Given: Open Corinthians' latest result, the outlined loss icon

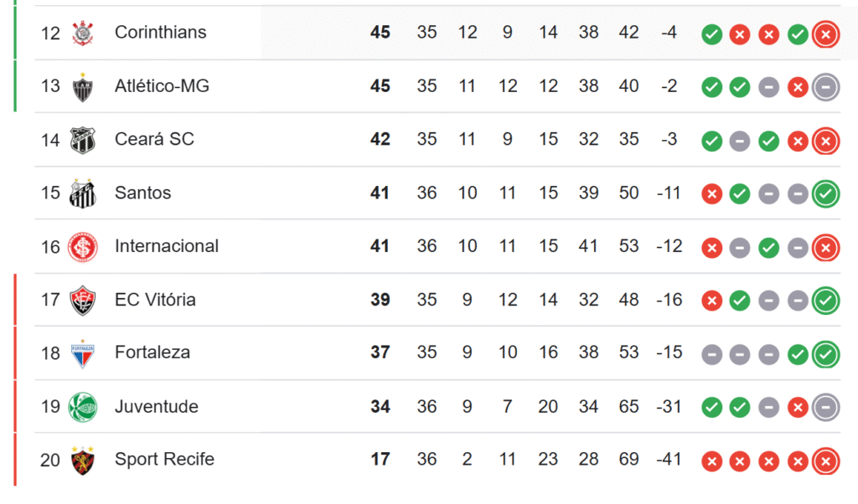Looking at the screenshot, I should click(x=825, y=34).
